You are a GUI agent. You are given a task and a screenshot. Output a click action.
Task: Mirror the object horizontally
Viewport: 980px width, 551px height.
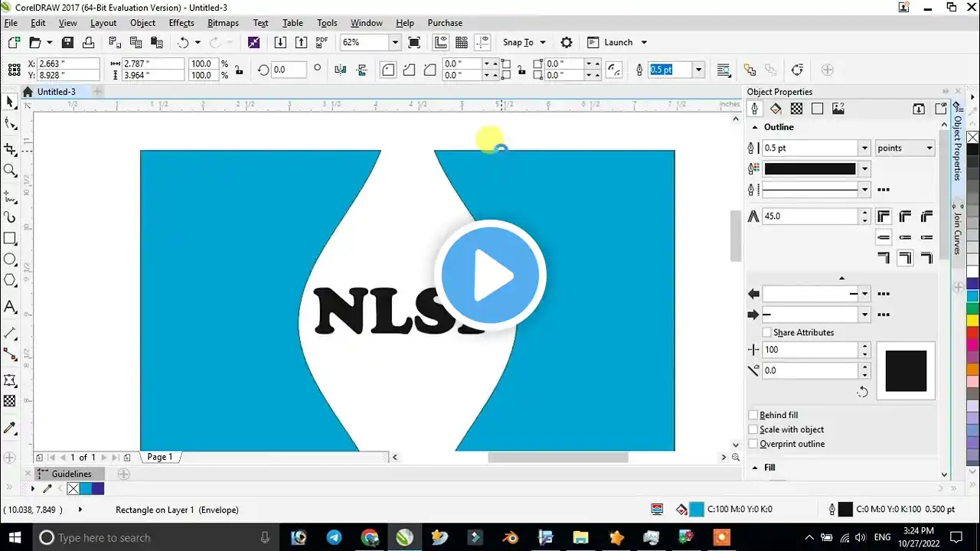click(341, 70)
